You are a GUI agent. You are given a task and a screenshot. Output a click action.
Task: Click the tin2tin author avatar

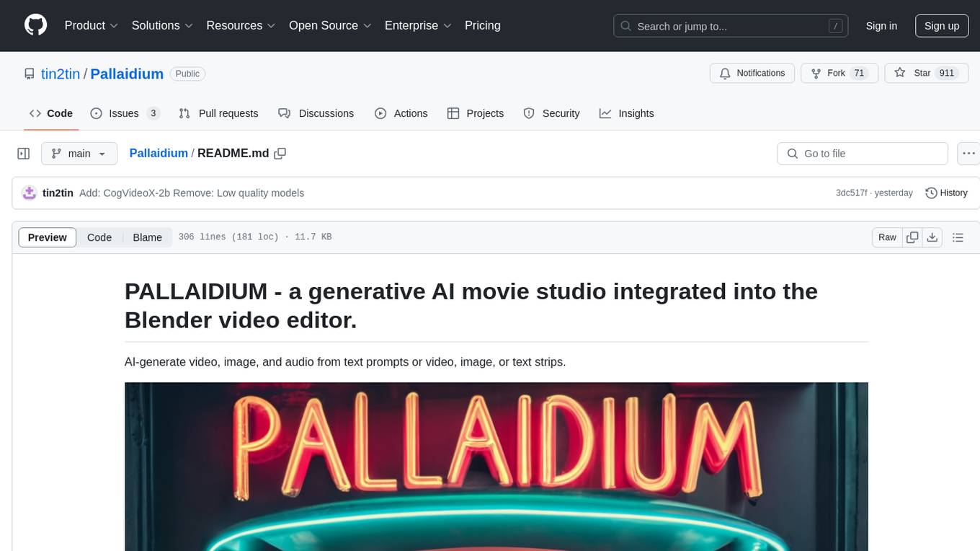pyautogui.click(x=30, y=193)
